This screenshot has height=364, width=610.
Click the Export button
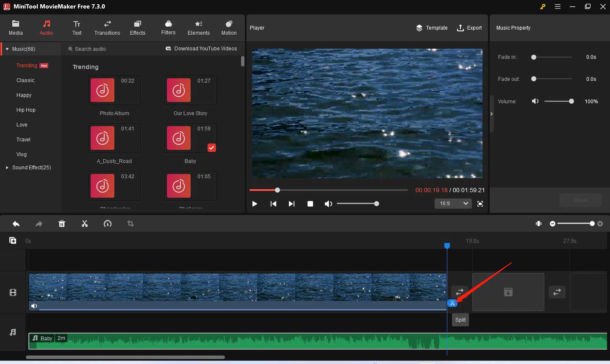[x=469, y=28]
